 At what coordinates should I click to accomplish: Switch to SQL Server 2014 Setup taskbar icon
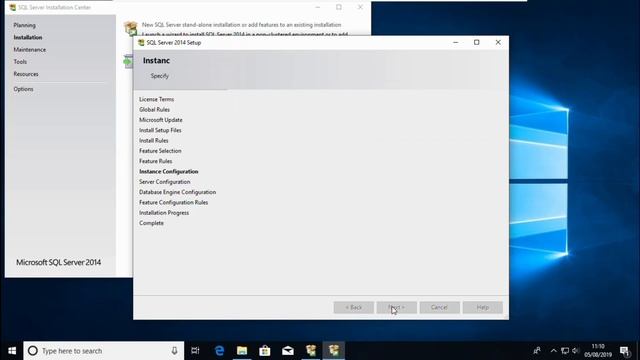334,351
